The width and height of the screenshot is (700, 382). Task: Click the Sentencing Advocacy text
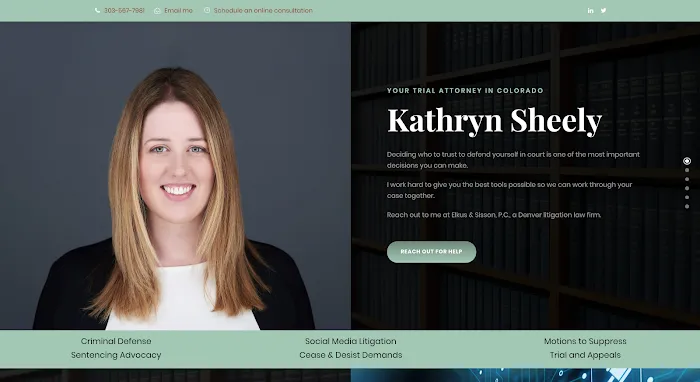point(116,355)
